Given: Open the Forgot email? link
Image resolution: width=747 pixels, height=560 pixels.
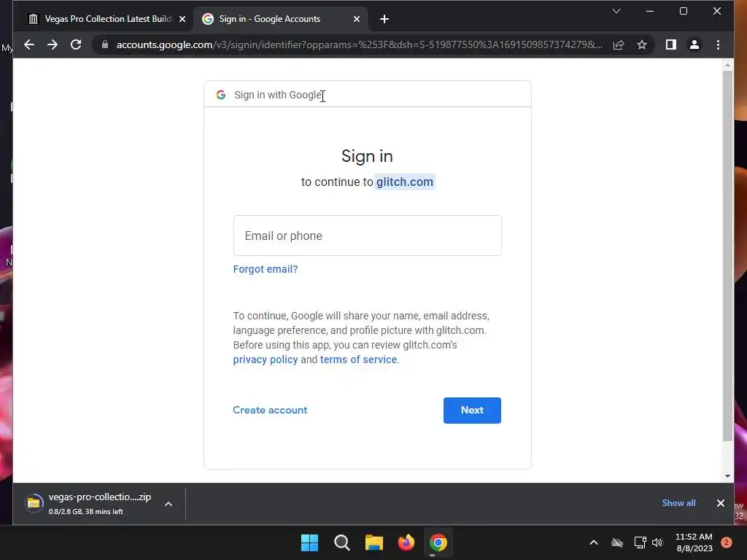Looking at the screenshot, I should [266, 269].
